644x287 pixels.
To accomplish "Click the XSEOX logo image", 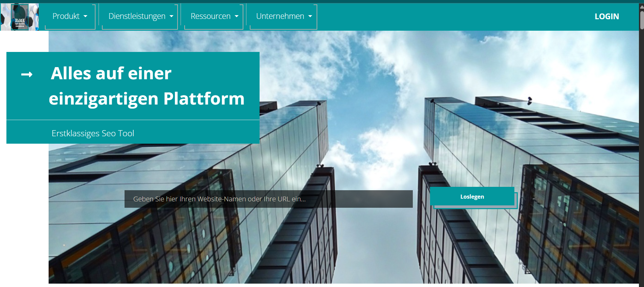I will pyautogui.click(x=20, y=17).
